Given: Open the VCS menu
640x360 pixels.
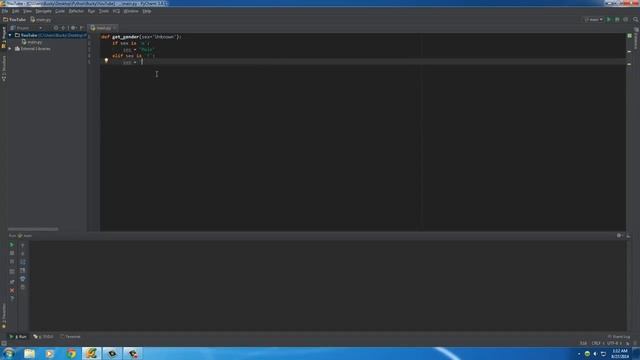Looking at the screenshot, I should point(116,11).
